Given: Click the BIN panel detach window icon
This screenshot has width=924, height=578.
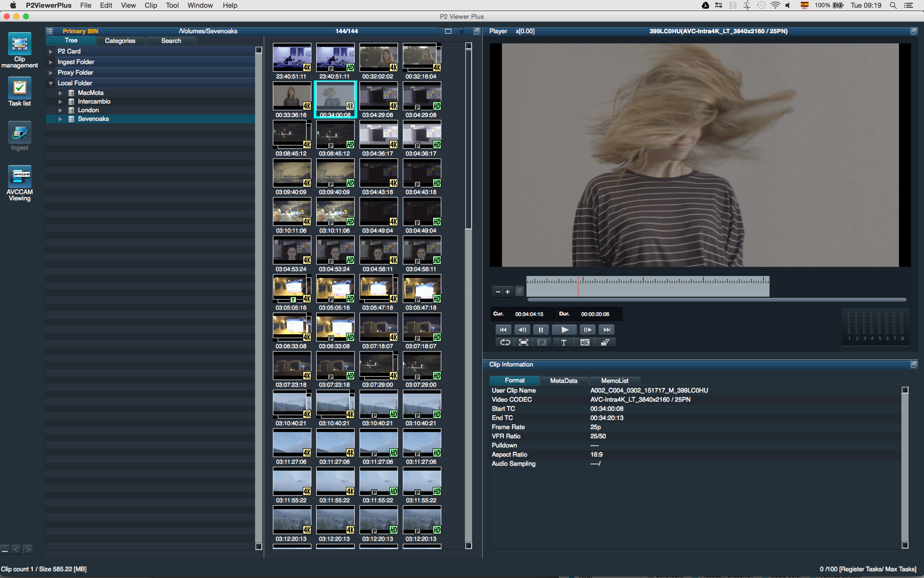Looking at the screenshot, I should coord(476,31).
